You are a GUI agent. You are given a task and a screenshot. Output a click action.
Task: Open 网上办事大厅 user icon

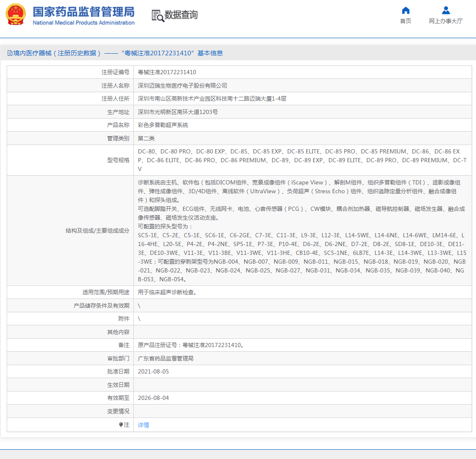446,10
